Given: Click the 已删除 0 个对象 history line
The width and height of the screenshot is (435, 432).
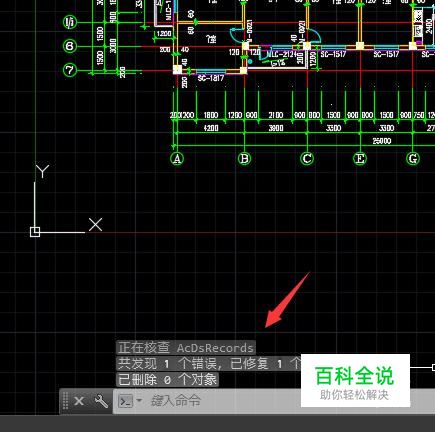Looking at the screenshot, I should pos(167,379).
